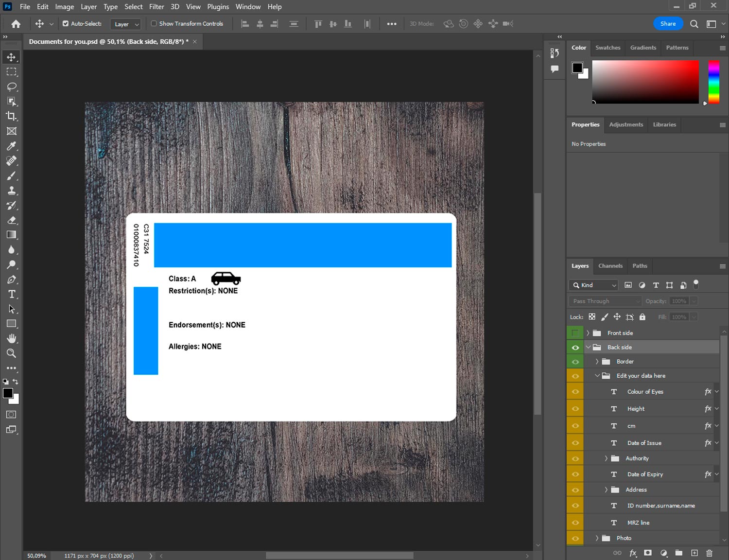Click the delete layer trash icon
The image size is (729, 560).
pyautogui.click(x=709, y=553)
